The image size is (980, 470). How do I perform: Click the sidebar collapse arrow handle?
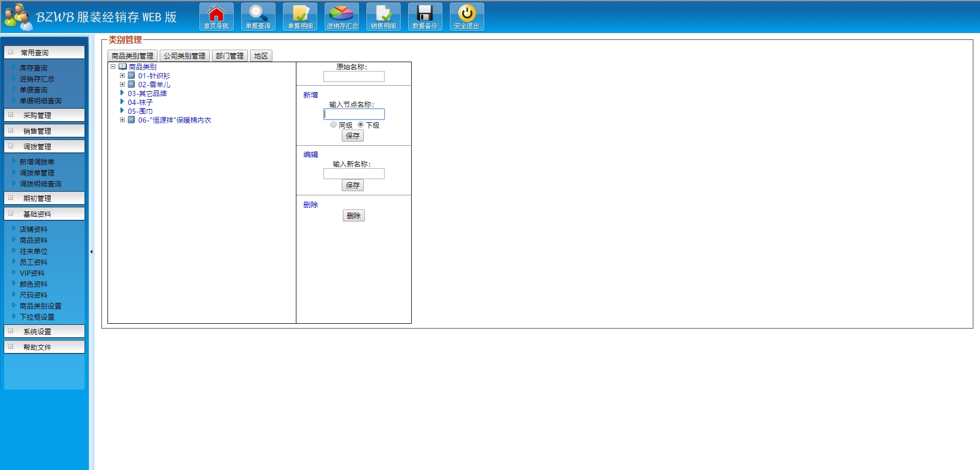point(91,252)
